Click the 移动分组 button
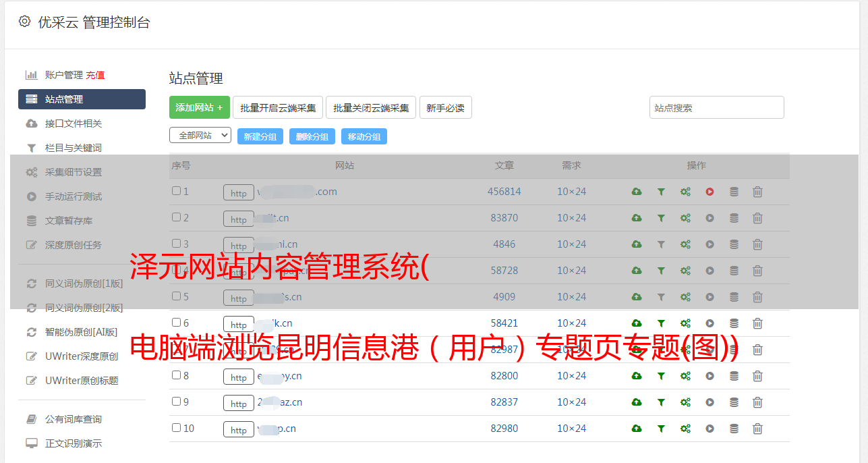Viewport: 868px width, 463px height. point(364,136)
